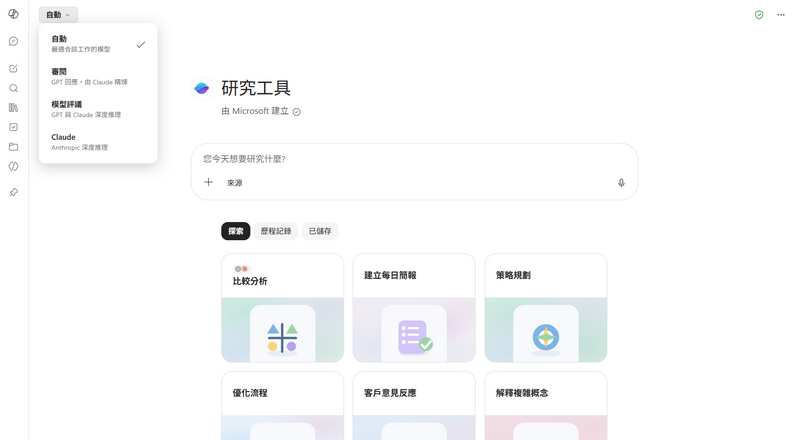Open the Copilot logo at sidebar top
Screen dimensions: 800x440
(14, 14)
